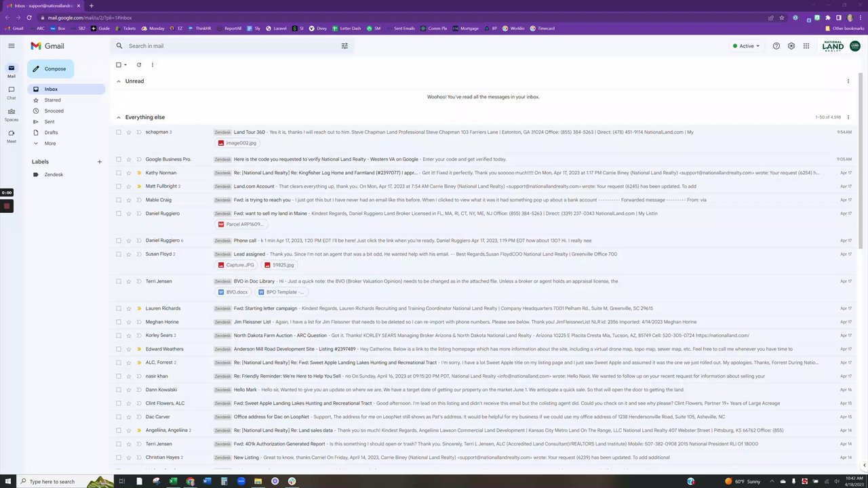
Task: Open Excel from the taskbar
Action: pyautogui.click(x=173, y=481)
